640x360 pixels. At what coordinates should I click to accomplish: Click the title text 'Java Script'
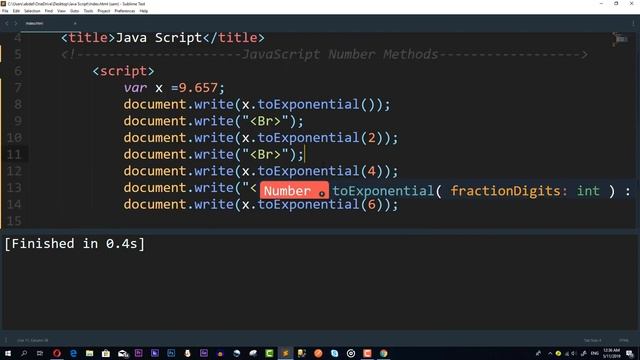click(159, 38)
